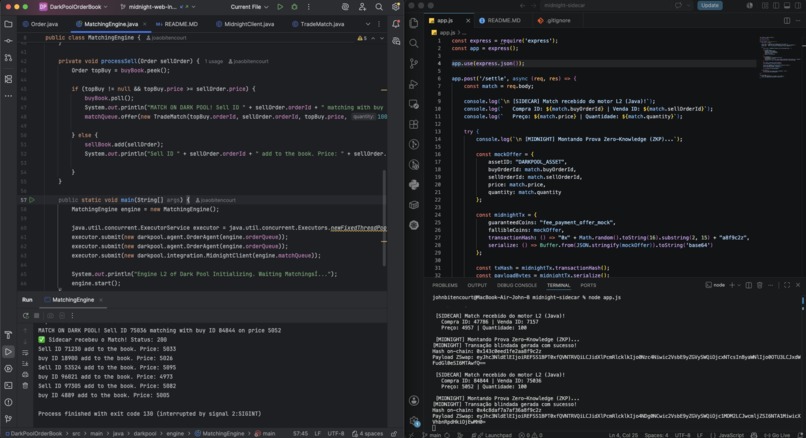
Task: Open IntelliJ Search Everywhere magnifier
Action: 379,7
